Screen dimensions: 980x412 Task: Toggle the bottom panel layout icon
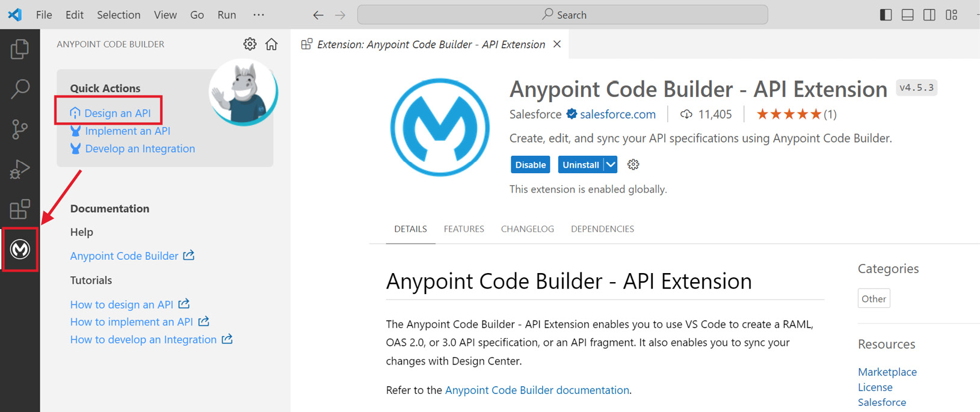click(908, 15)
